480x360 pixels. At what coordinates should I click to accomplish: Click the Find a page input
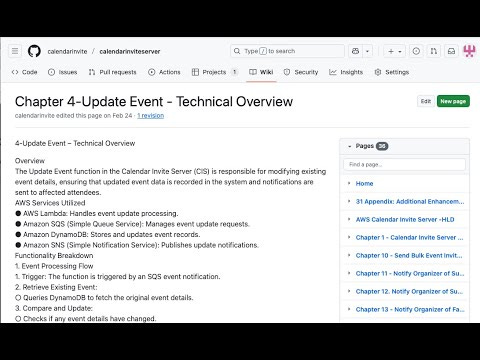point(404,165)
